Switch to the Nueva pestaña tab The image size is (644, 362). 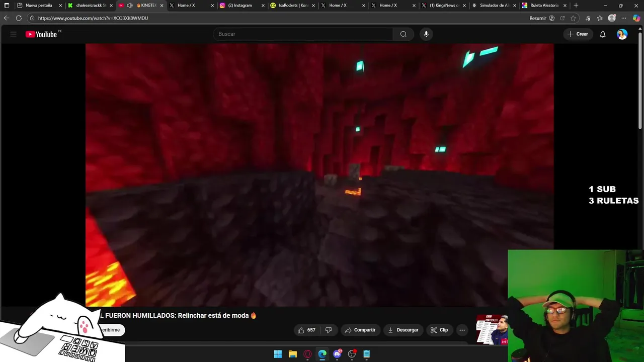coord(39,6)
